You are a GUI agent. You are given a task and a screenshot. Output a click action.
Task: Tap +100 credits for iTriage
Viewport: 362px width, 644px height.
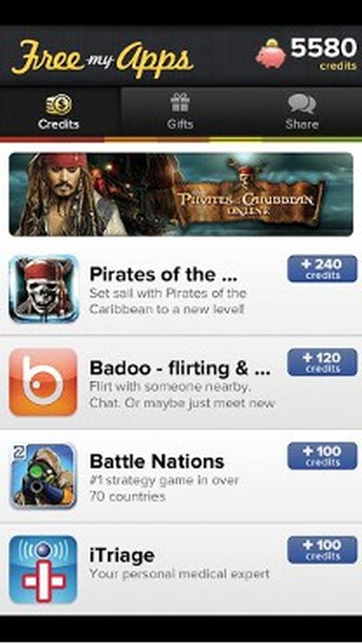322,550
